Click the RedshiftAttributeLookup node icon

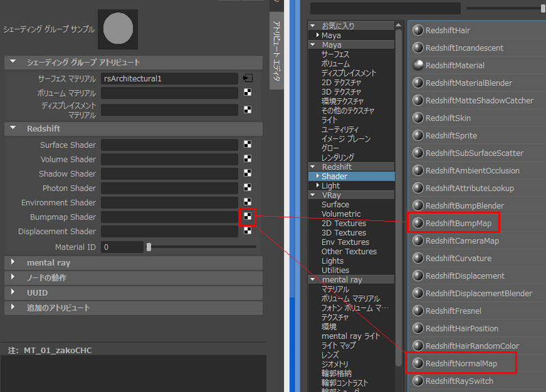(x=418, y=188)
